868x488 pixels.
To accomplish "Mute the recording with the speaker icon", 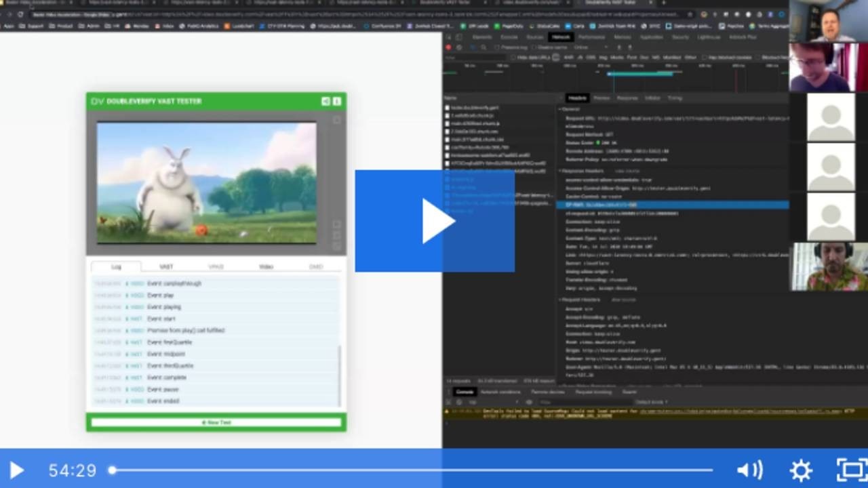I will (x=749, y=470).
